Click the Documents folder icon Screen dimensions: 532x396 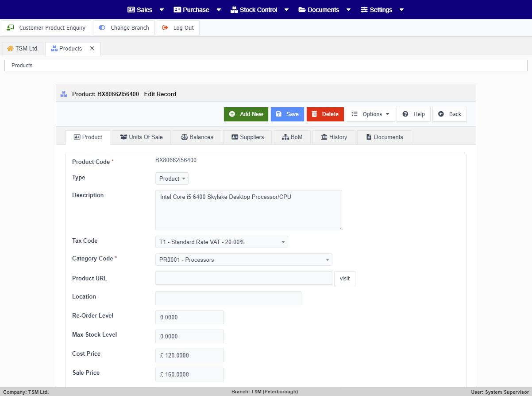(x=302, y=10)
